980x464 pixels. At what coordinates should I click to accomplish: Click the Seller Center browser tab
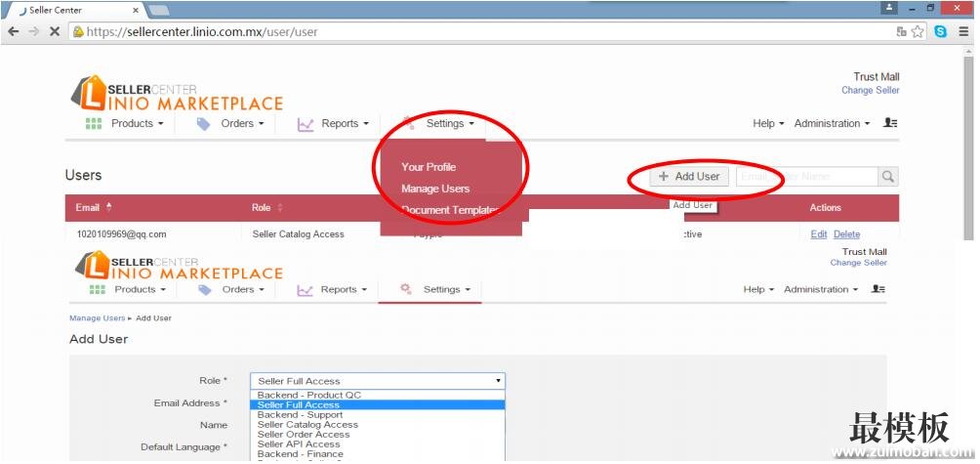tap(77, 10)
